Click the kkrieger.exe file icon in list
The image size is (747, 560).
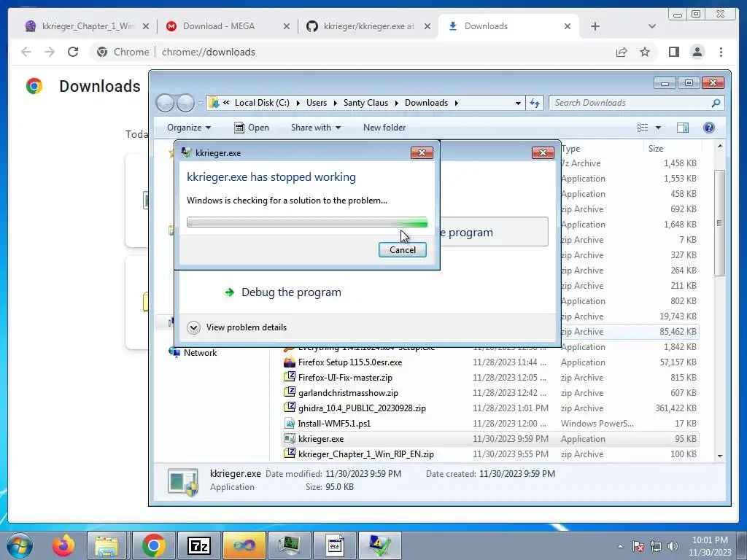(x=289, y=438)
